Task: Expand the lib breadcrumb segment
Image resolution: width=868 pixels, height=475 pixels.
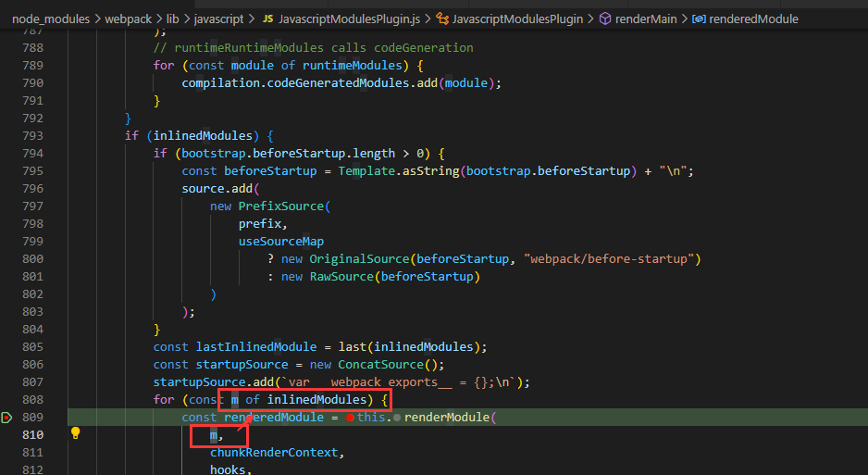Action: tap(173, 19)
